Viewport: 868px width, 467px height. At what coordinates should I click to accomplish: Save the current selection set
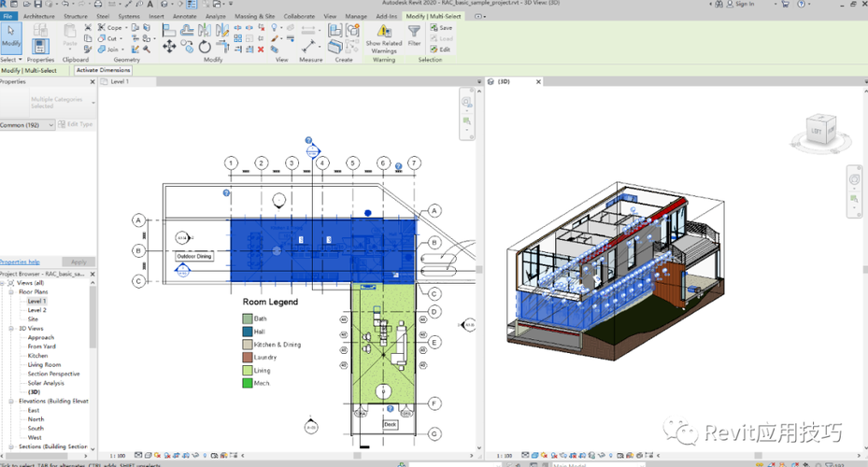pos(440,28)
